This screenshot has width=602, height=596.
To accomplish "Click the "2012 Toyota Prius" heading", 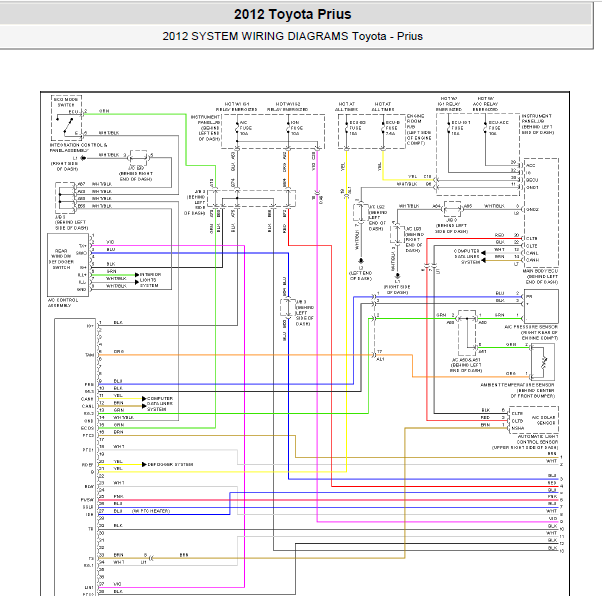I will click(x=293, y=14).
